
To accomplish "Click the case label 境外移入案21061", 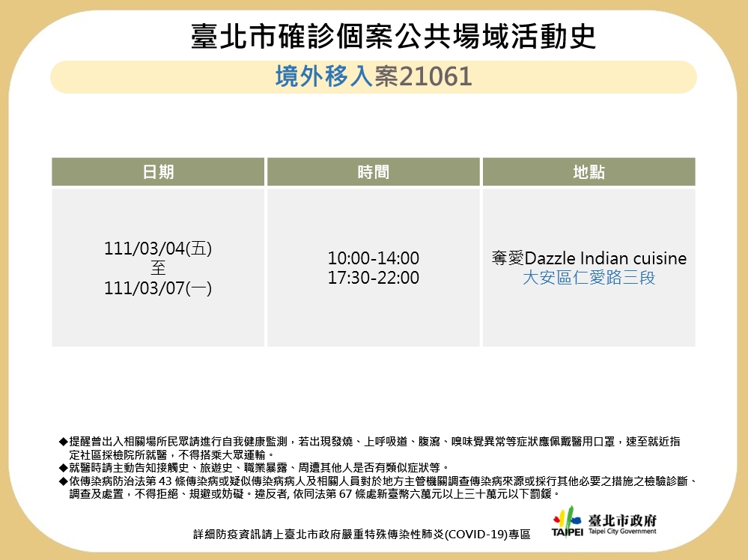I will pos(374,76).
